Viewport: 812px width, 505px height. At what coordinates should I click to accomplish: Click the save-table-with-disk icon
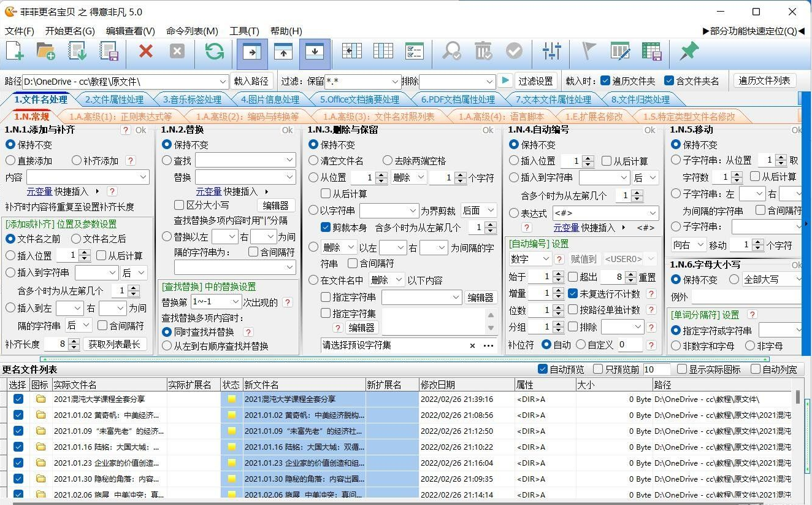tap(651, 52)
